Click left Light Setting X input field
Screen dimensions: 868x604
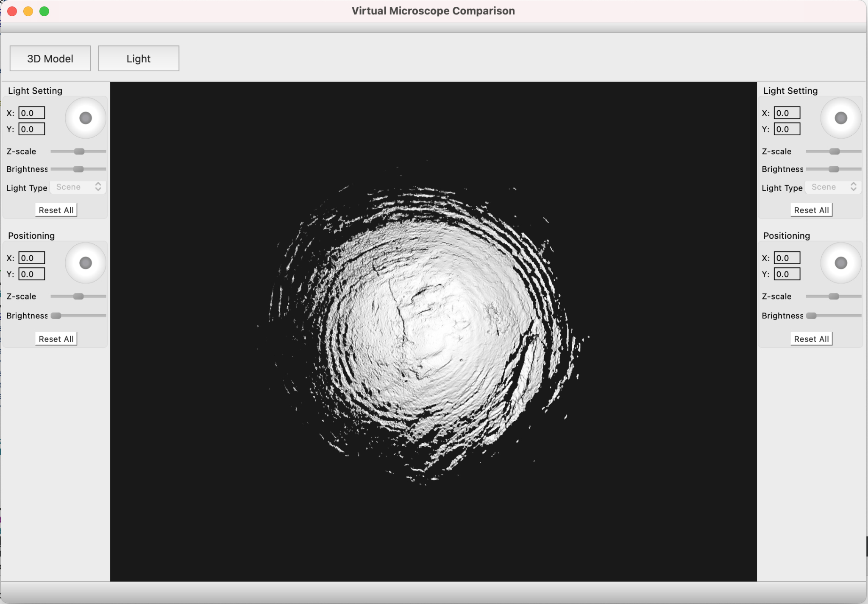coord(32,113)
